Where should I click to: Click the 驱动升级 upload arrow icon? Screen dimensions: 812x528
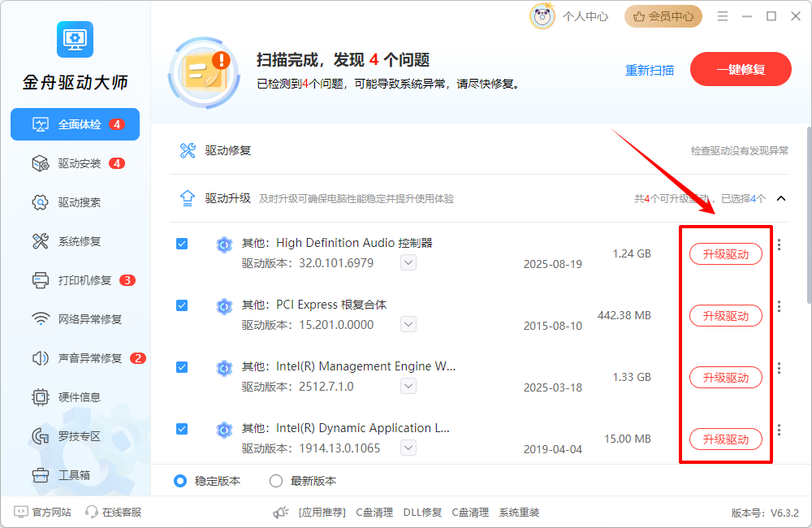188,198
